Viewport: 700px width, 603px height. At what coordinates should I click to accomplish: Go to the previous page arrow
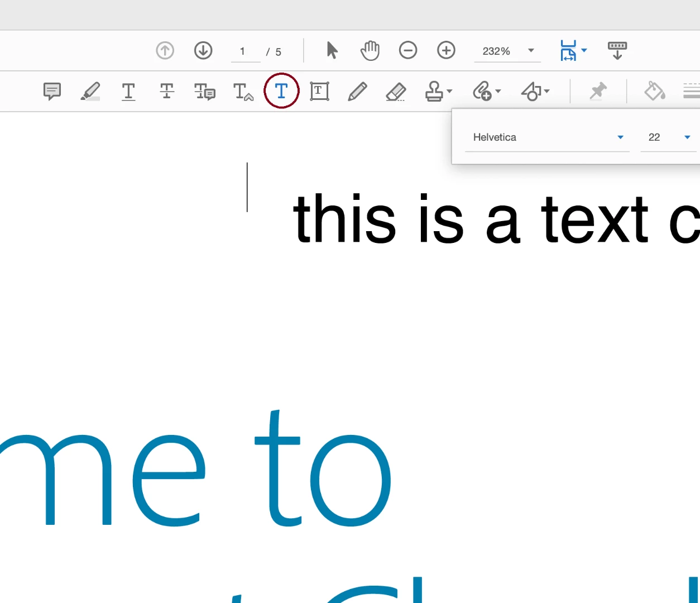[x=165, y=51]
